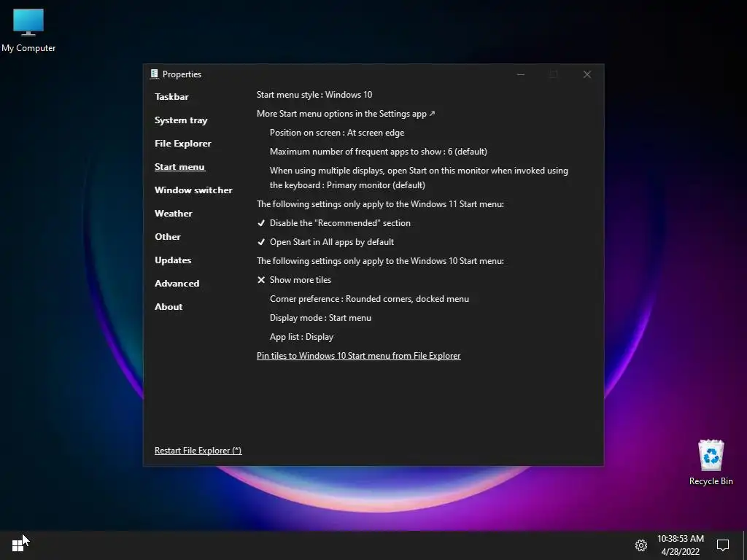
Task: Switch to the Weather section
Action: click(174, 214)
